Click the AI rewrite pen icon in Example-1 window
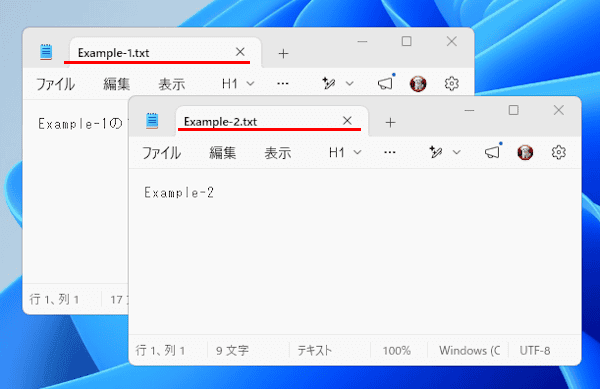 pos(329,83)
